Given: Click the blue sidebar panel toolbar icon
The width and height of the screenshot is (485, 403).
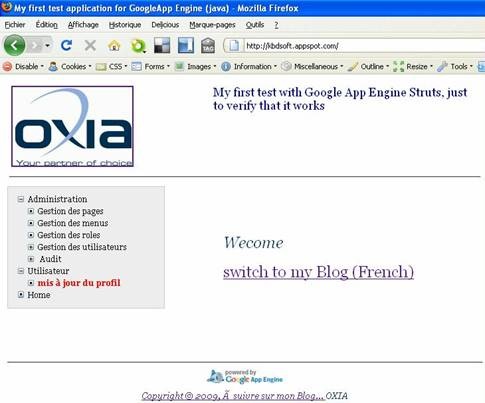Looking at the screenshot, I should [186, 45].
